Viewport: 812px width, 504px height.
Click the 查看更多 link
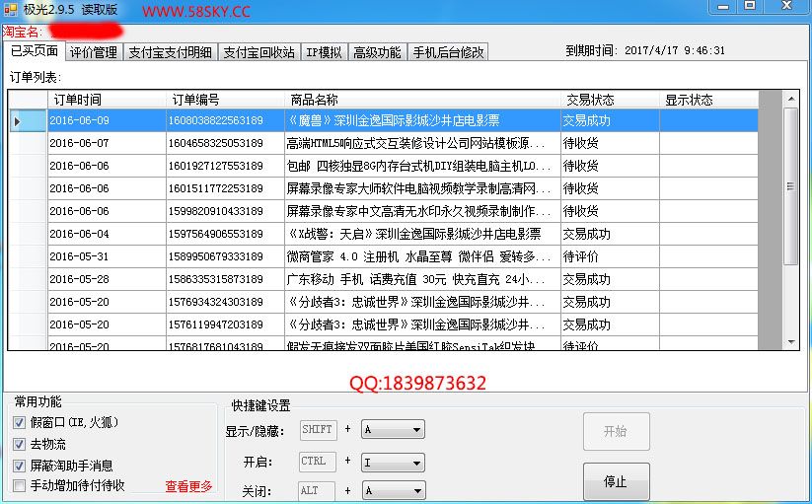pos(188,486)
